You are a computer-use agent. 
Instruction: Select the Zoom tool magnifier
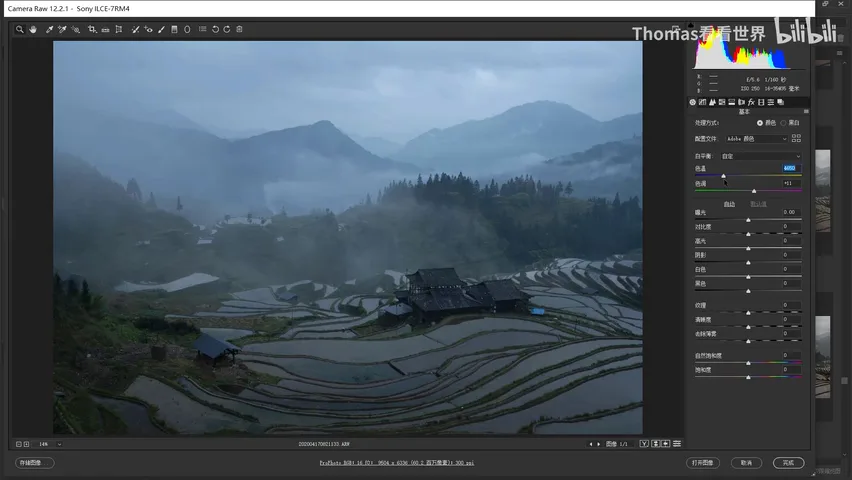20,29
